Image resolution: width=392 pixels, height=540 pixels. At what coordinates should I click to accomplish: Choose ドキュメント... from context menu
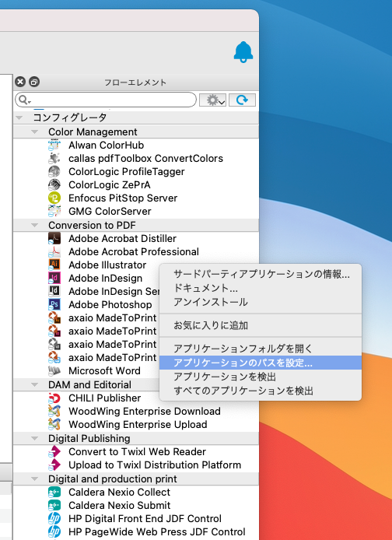261,288
